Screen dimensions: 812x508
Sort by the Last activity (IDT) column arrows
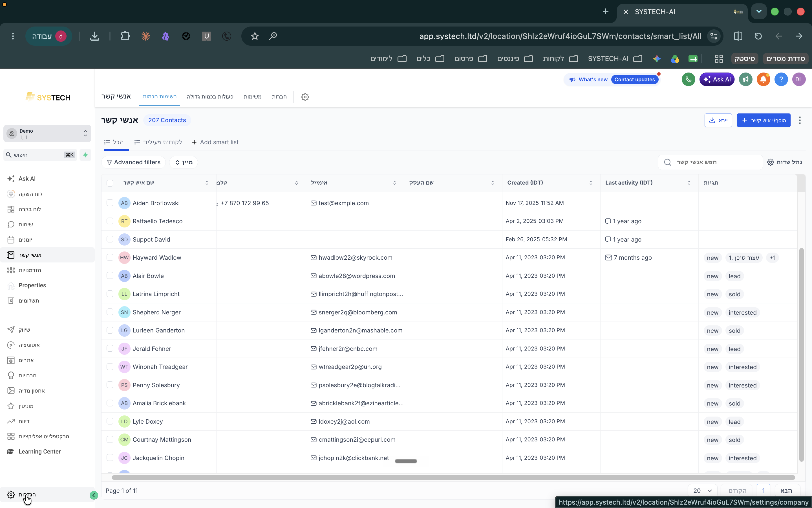689,183
